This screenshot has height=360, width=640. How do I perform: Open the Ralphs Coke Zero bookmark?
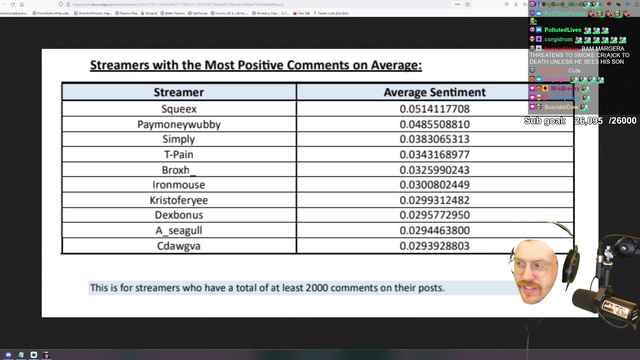tap(331, 13)
